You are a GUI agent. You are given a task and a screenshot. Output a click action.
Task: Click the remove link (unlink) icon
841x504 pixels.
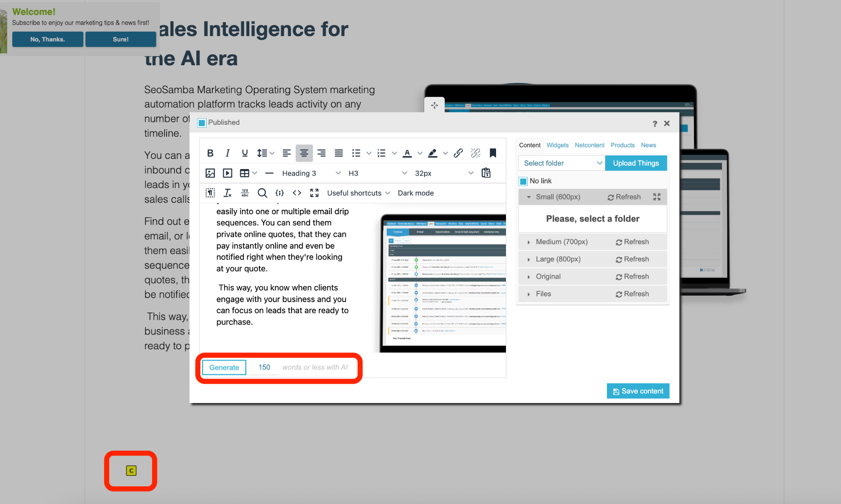475,153
